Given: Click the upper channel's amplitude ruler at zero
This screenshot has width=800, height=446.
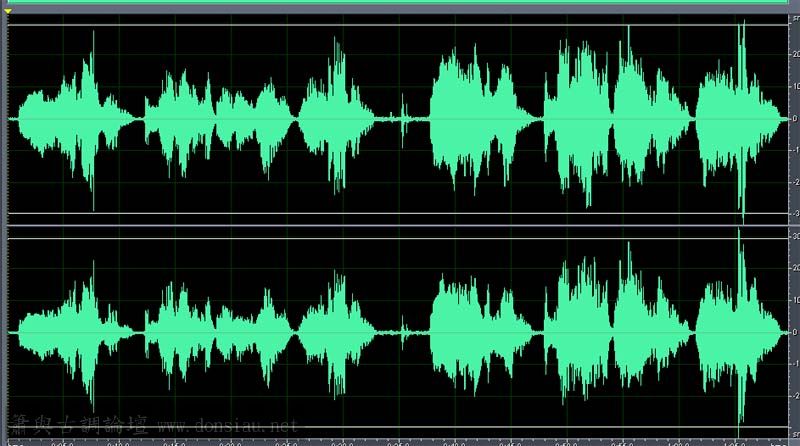Looking at the screenshot, I should pos(793,119).
